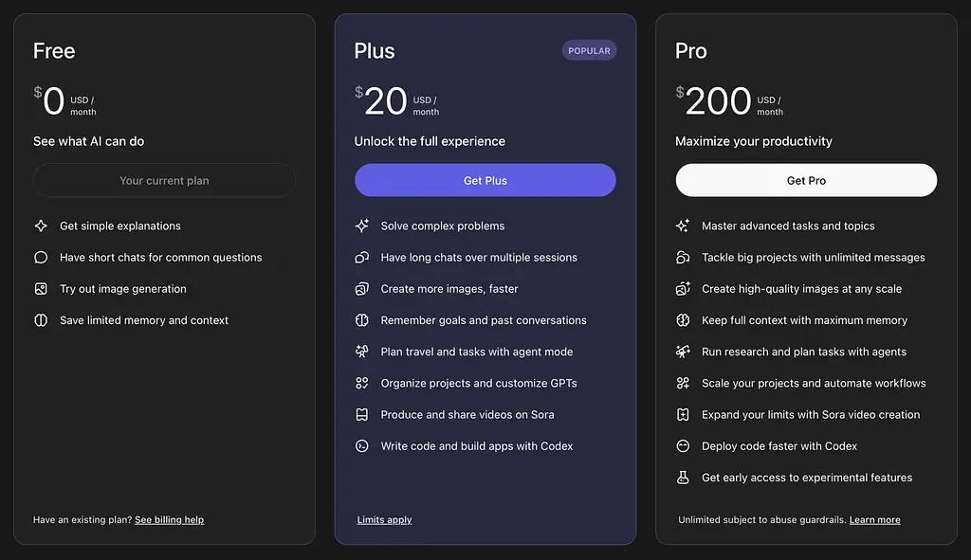Click the Get Pro button

coord(806,180)
